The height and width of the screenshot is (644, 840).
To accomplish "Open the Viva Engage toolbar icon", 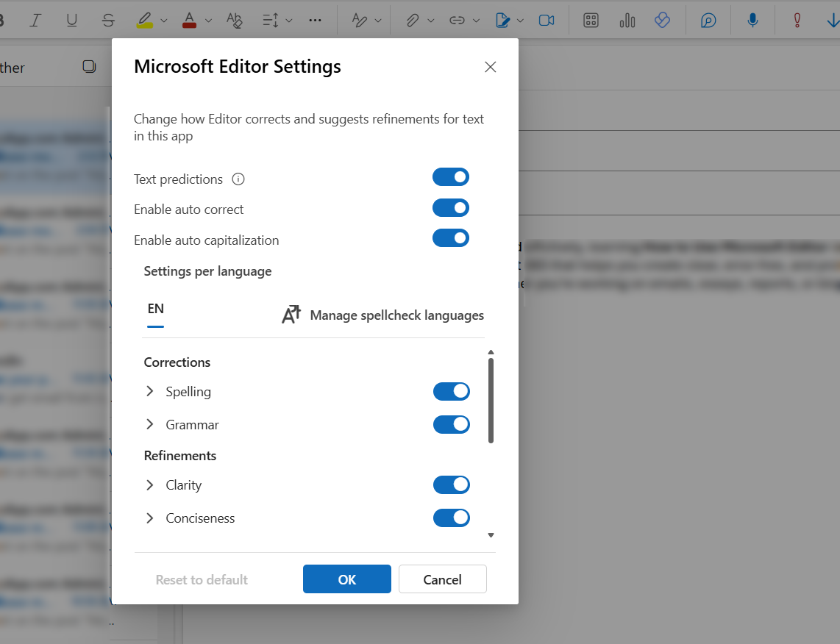I will click(662, 21).
